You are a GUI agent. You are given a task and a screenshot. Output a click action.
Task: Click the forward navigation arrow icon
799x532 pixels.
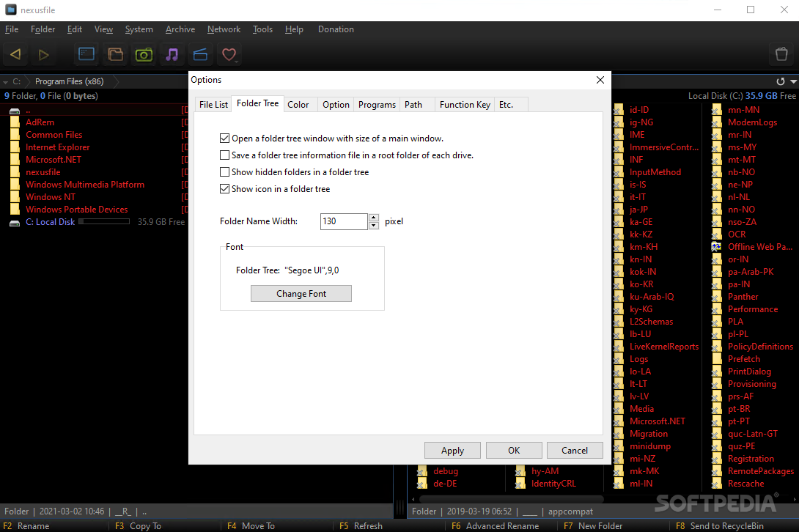[44, 54]
